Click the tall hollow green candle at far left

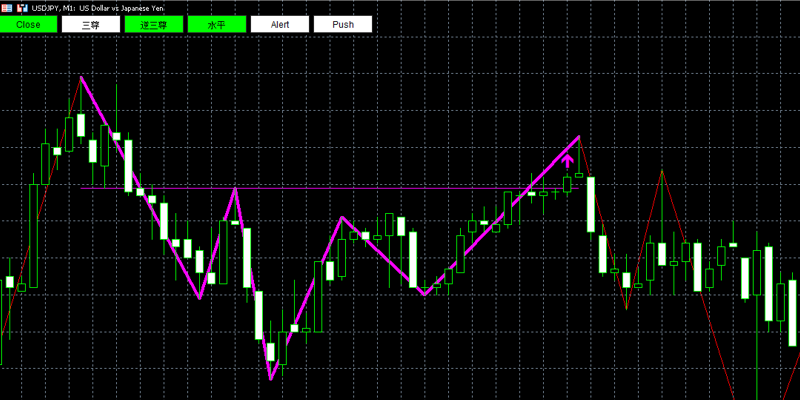point(33,236)
